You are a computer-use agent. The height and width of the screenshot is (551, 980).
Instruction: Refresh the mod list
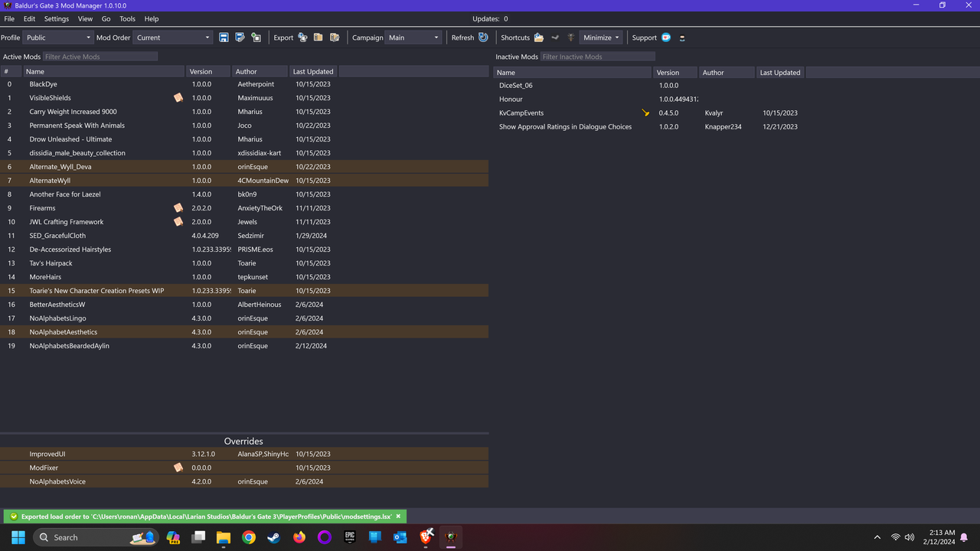[x=483, y=37]
